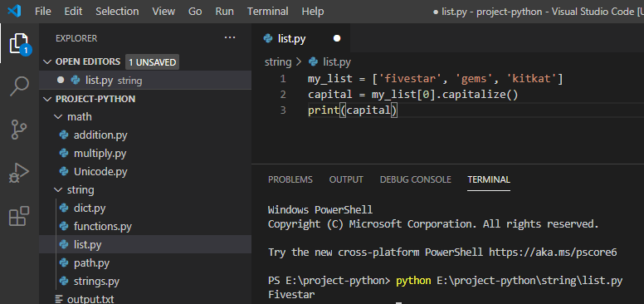644x304 pixels.
Task: Click Python icon of multiply.py
Action: [64, 153]
